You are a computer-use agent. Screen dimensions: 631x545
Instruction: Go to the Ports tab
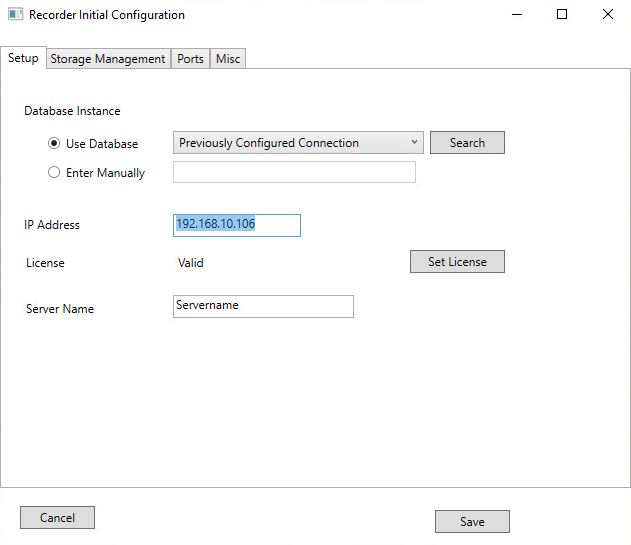[190, 59]
